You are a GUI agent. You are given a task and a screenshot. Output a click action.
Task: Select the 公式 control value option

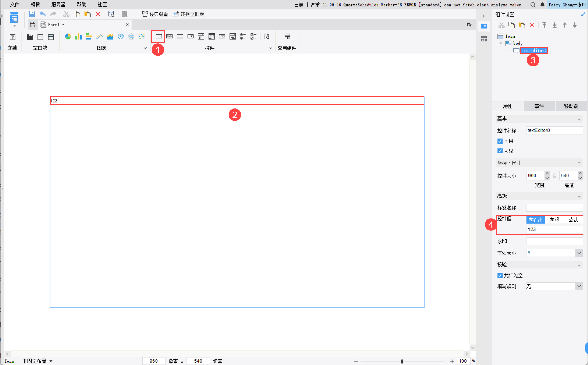(x=573, y=220)
